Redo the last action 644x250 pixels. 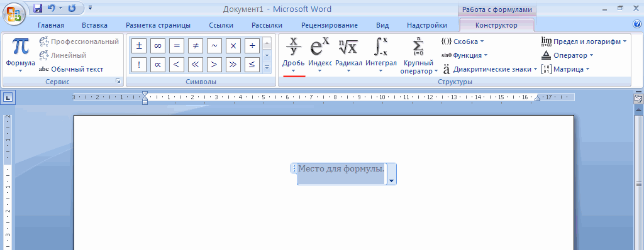tap(72, 8)
